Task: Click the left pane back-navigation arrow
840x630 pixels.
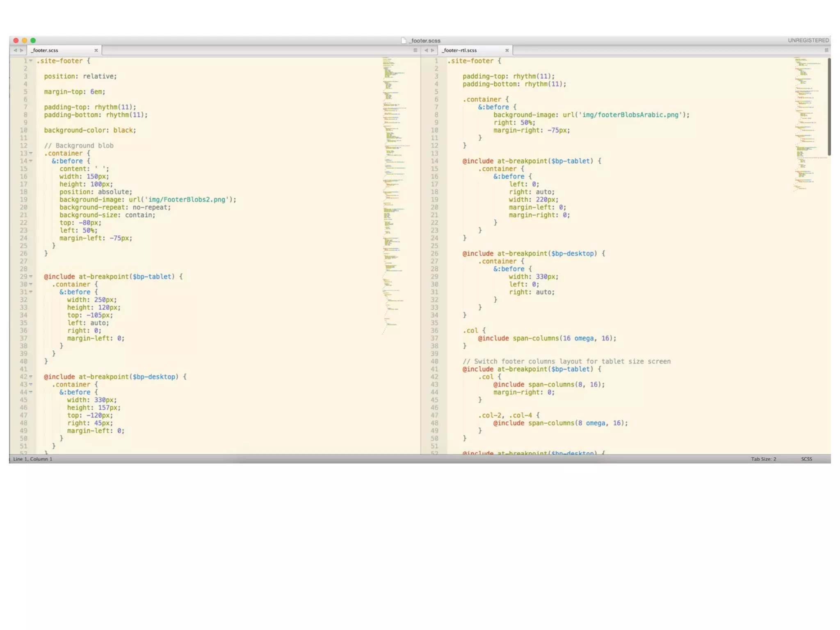Action: [15, 50]
